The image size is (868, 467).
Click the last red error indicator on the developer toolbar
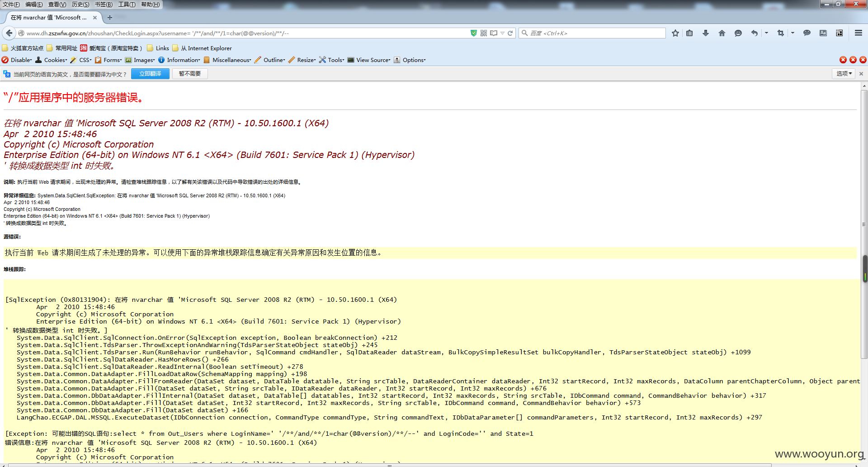pos(863,60)
